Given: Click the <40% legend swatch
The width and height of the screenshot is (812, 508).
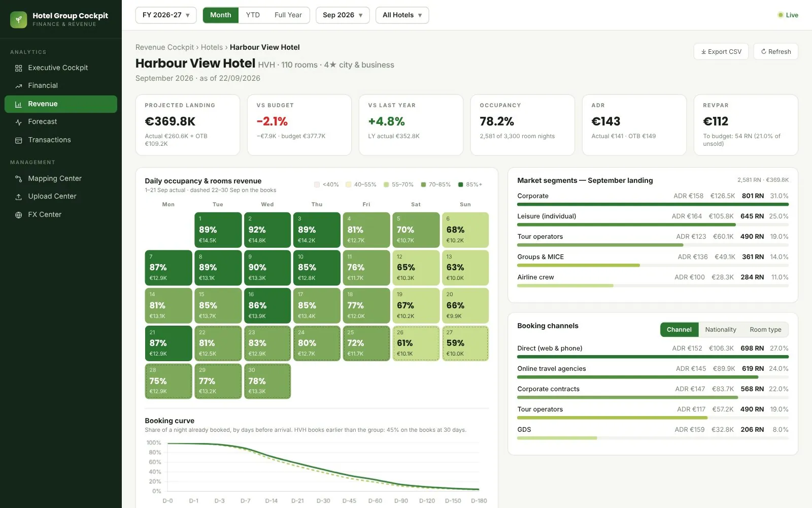Looking at the screenshot, I should (x=317, y=185).
